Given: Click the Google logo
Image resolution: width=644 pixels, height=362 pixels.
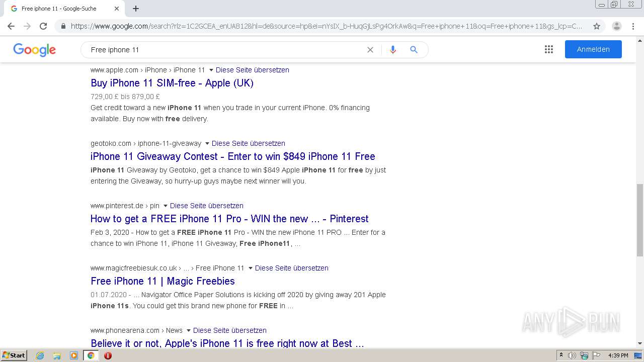Looking at the screenshot, I should pyautogui.click(x=35, y=50).
